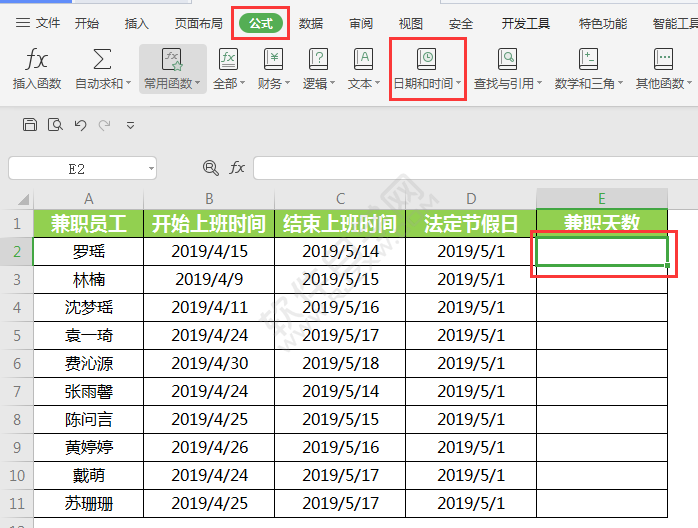Expand the 逻辑 dropdown arrow
698x528 pixels.
pyautogui.click(x=333, y=83)
